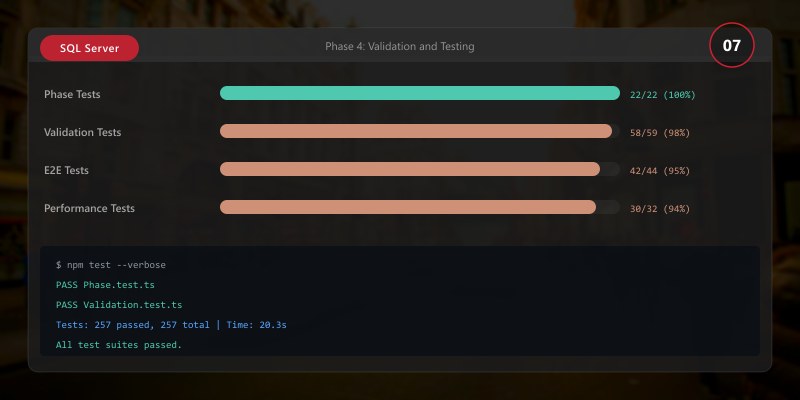This screenshot has height=400, width=800.
Task: Click the SQL Server badge
Action: [89, 48]
